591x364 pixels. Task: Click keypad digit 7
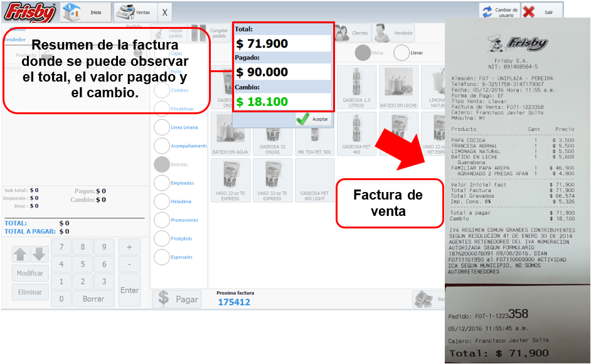61,247
